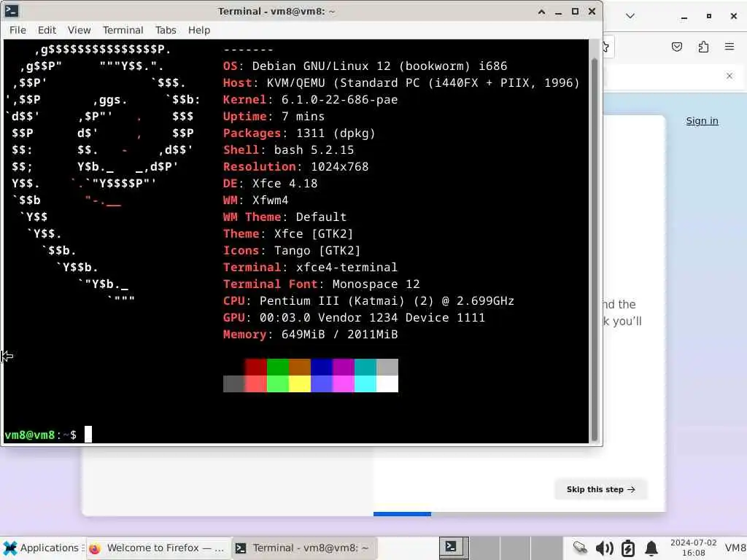The width and height of the screenshot is (747, 560).
Task: Click the Skip this step button
Action: (x=601, y=489)
